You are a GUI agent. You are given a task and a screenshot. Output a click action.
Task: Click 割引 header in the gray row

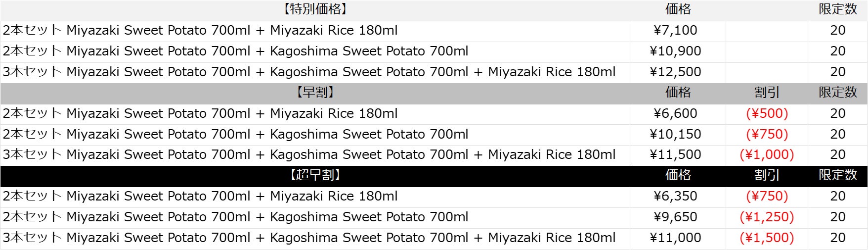(x=767, y=93)
